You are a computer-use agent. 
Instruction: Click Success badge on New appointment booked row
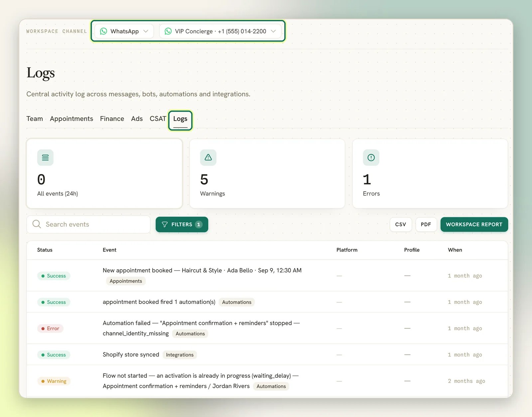click(x=54, y=276)
